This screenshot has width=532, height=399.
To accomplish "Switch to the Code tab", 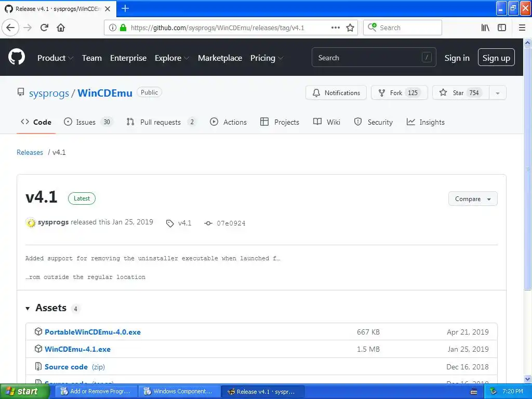I will (x=36, y=122).
